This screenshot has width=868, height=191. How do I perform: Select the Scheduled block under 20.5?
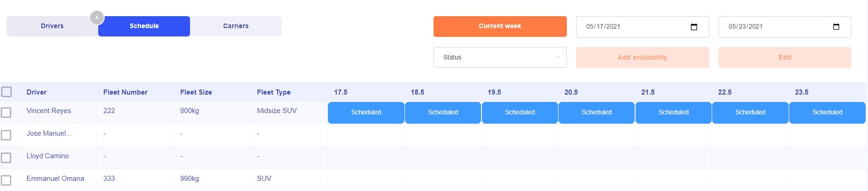click(596, 113)
